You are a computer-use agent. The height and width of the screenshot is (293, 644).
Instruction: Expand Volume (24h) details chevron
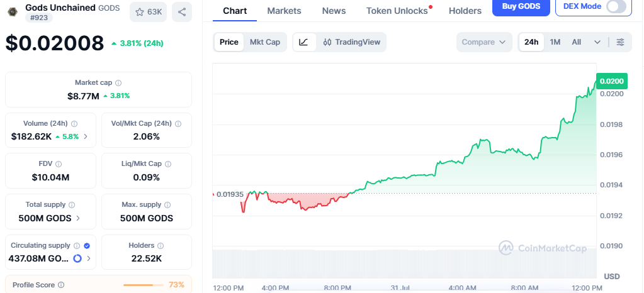tap(86, 136)
